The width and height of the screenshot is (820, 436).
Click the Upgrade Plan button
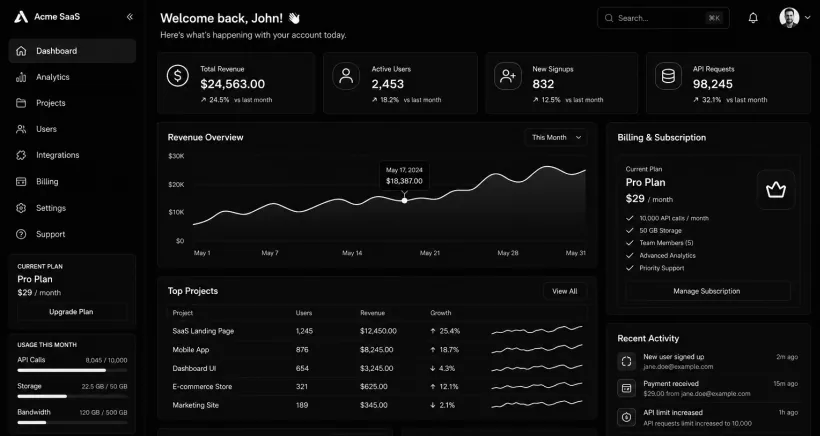coord(72,312)
